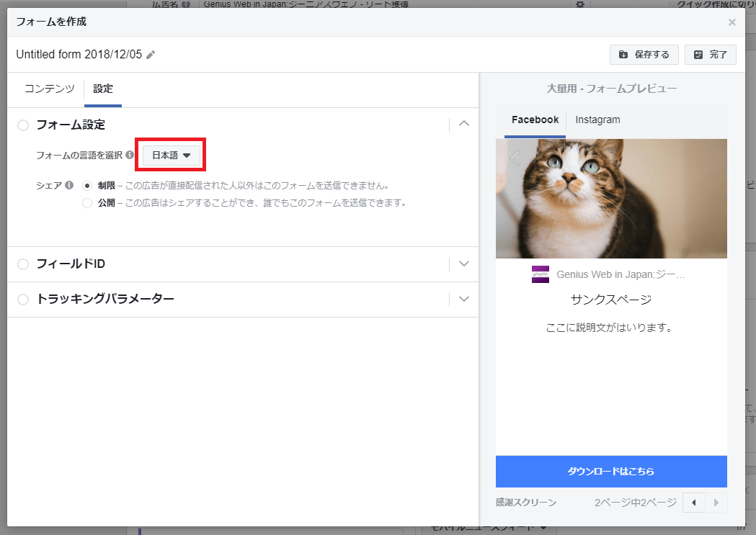Image resolution: width=756 pixels, height=535 pixels.
Task: Go to previous image using left chevron
Action: (515, 158)
